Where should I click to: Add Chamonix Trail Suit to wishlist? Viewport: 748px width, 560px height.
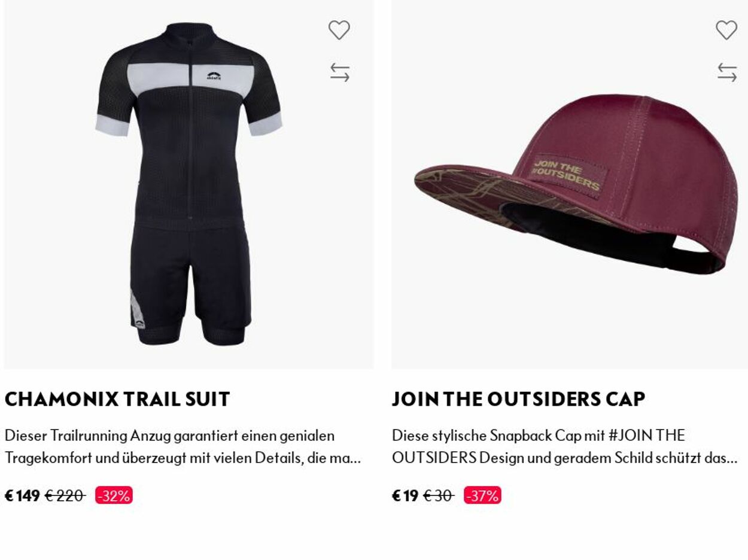coord(339,30)
